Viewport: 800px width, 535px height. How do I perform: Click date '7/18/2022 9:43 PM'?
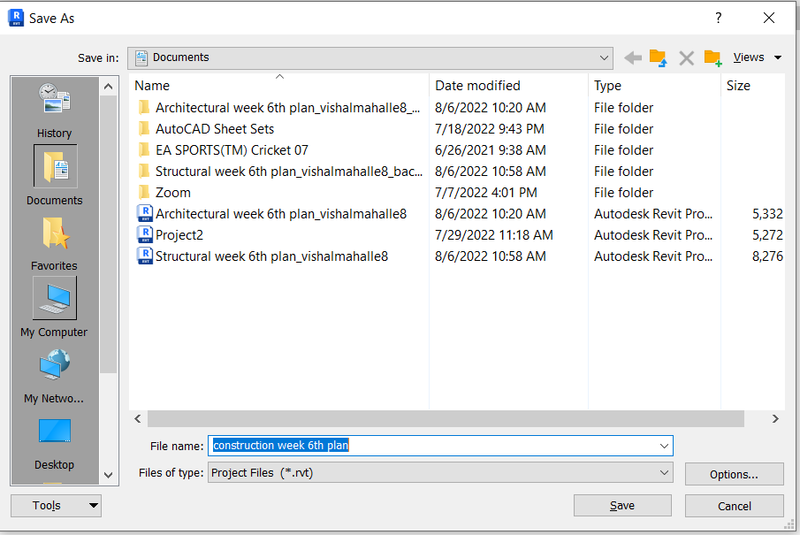[489, 129]
